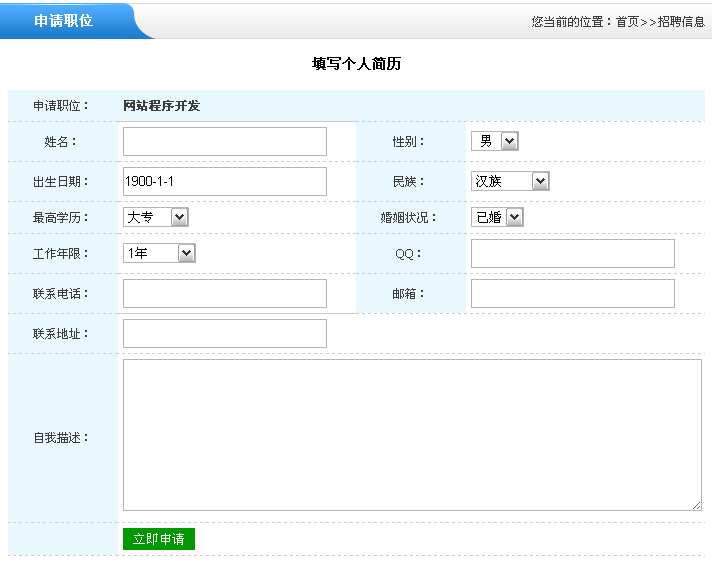The image size is (712, 562).
Task: Click the 填写个人简历 form heading
Action: [x=356, y=64]
